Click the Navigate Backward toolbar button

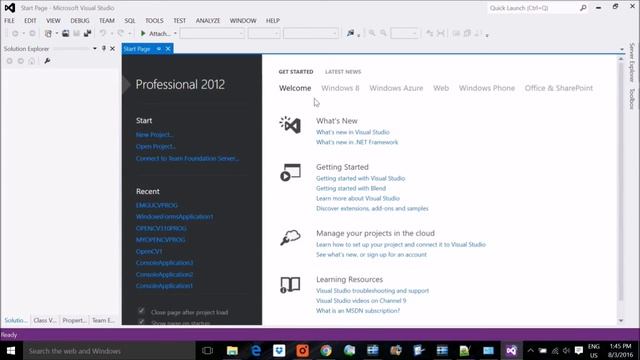coord(15,33)
